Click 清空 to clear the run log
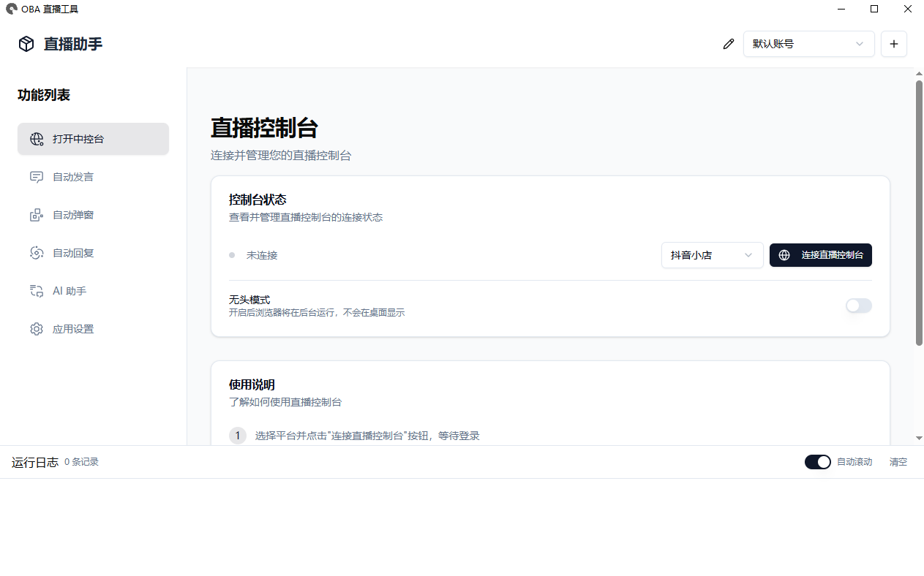The image size is (924, 576). 898,462
